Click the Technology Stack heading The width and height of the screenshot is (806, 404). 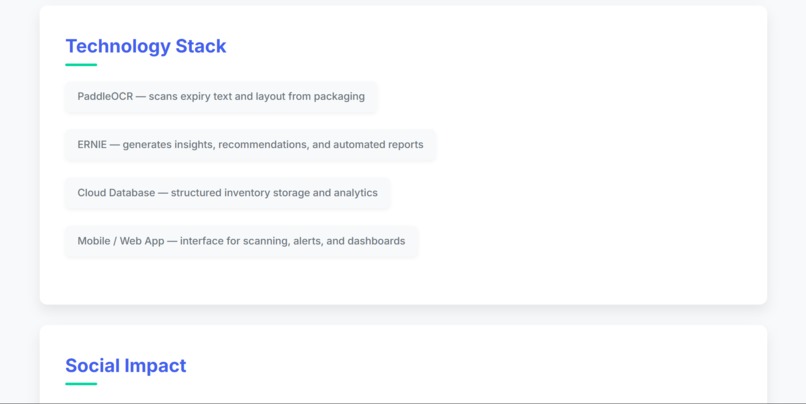point(145,46)
